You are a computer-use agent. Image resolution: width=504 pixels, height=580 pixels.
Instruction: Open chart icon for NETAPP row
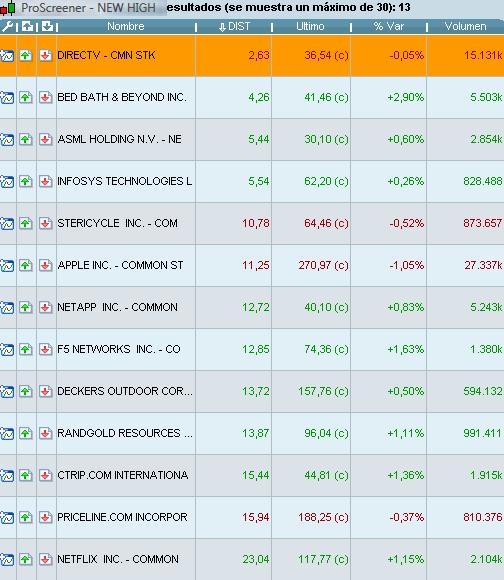pyautogui.click(x=7, y=307)
